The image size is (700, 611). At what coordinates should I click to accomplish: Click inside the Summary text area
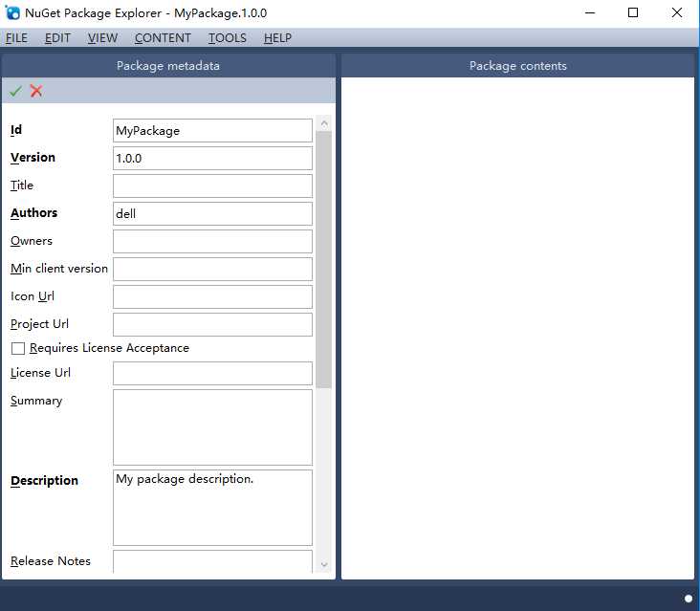(212, 427)
